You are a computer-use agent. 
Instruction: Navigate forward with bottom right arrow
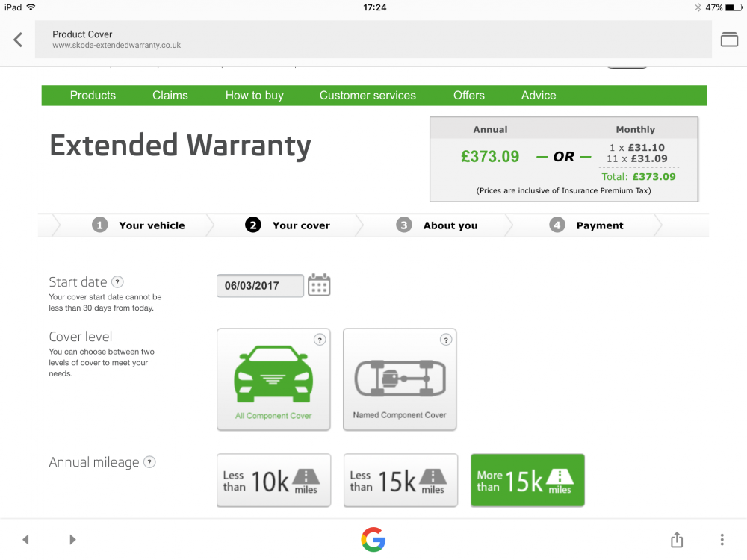click(x=72, y=540)
